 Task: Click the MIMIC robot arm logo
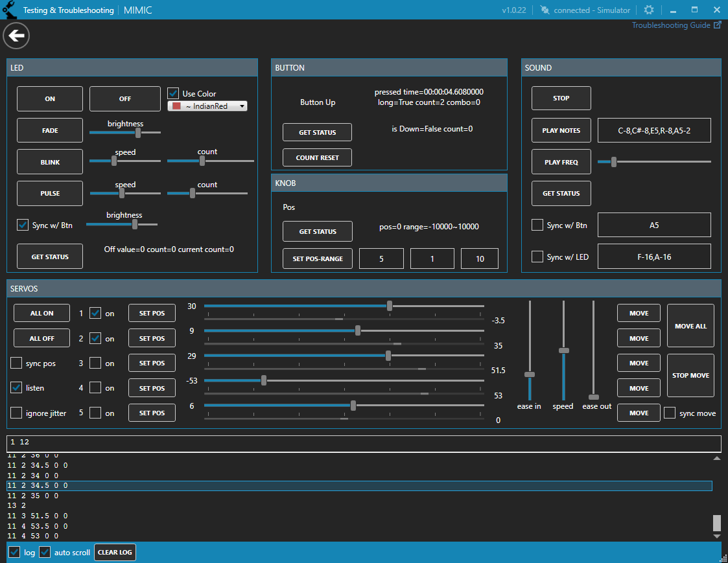point(10,10)
